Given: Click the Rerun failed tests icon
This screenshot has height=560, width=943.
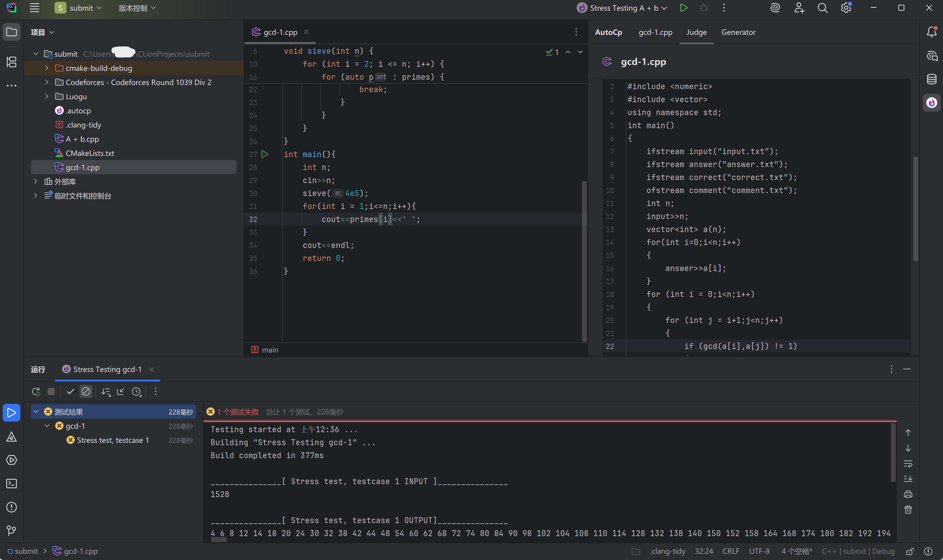Looking at the screenshot, I should click(36, 392).
